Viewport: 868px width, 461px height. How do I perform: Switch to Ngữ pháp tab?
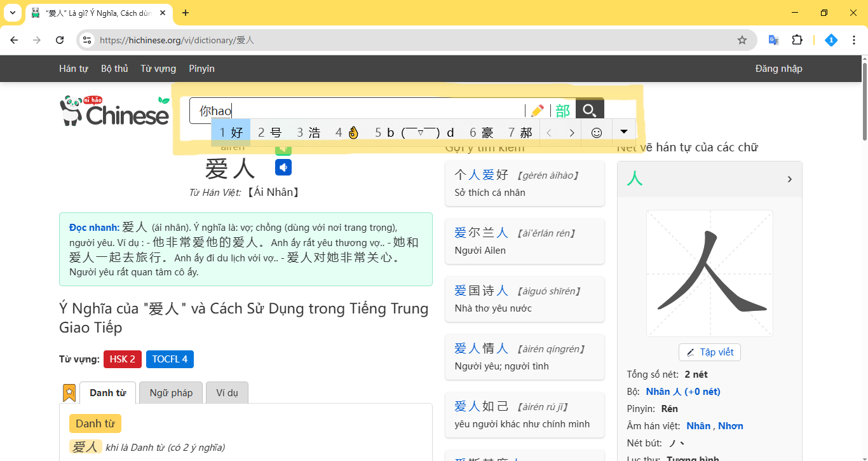click(171, 393)
